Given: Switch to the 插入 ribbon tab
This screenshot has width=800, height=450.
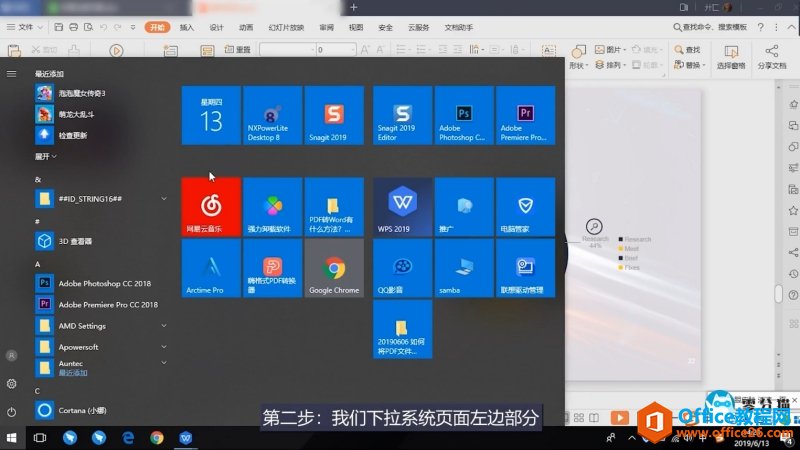Looking at the screenshot, I should point(187,28).
